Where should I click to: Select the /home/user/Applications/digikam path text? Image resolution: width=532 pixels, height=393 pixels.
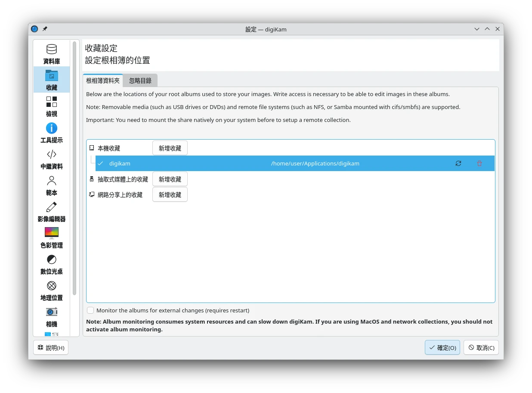tap(315, 163)
